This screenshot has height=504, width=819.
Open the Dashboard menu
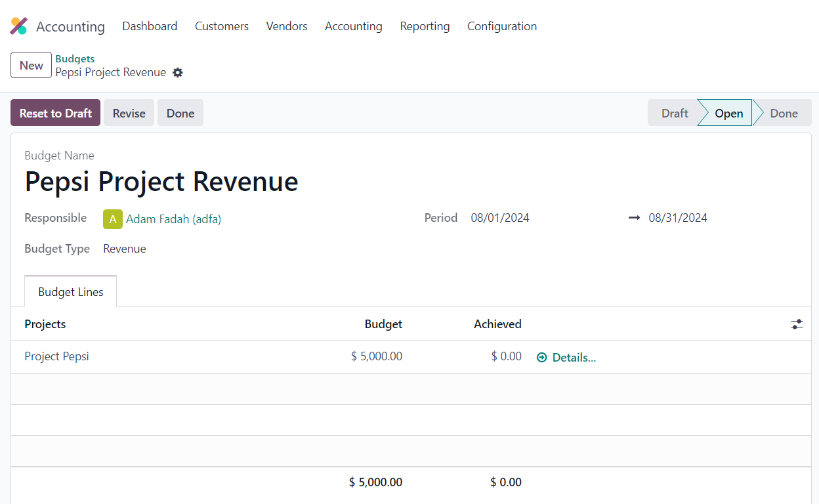pos(150,26)
